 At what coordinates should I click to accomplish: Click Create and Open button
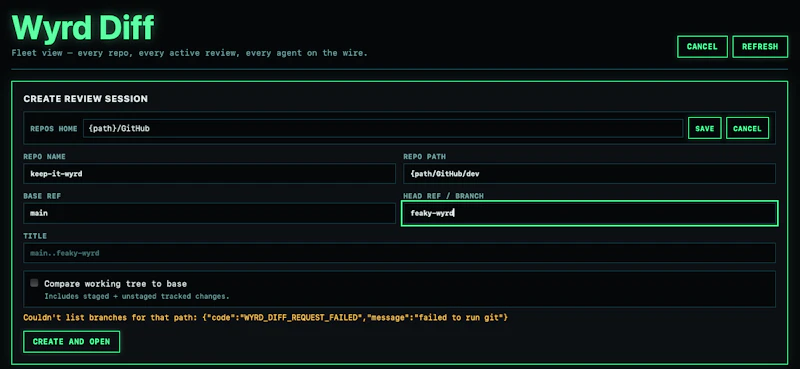[71, 341]
